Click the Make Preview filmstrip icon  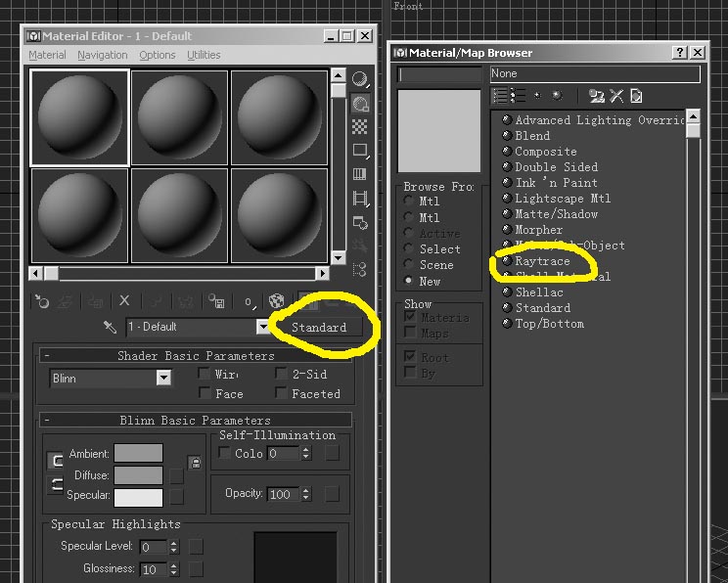click(x=360, y=199)
